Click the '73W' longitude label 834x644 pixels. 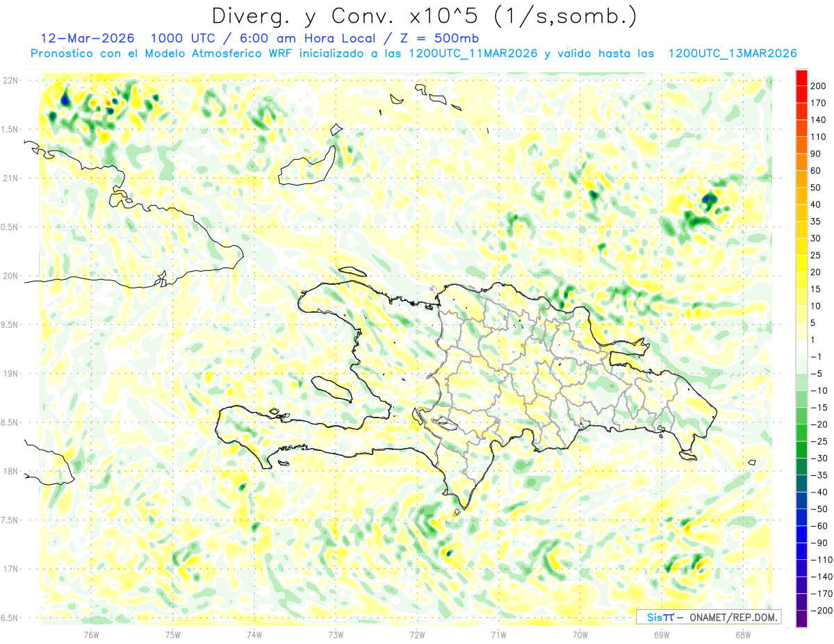click(x=336, y=635)
